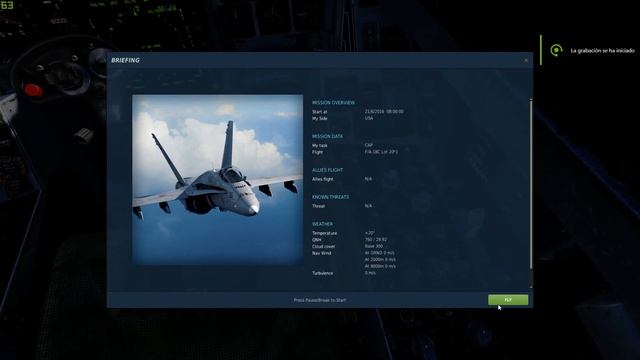Click the 'USA' side value
640x360 pixels.
[369, 118]
